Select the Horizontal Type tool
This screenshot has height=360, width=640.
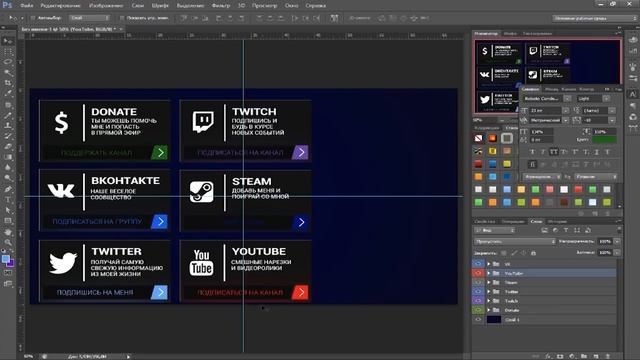pyautogui.click(x=8, y=200)
